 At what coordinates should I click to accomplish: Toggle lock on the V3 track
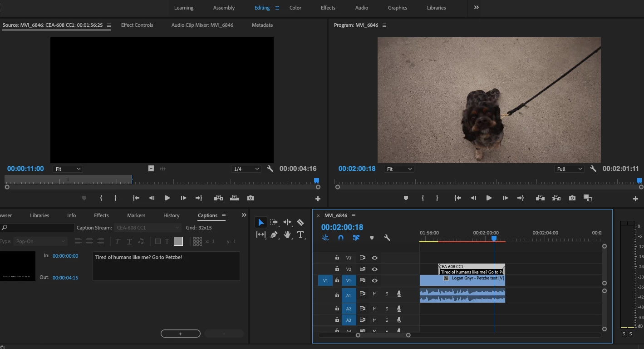[x=337, y=258]
